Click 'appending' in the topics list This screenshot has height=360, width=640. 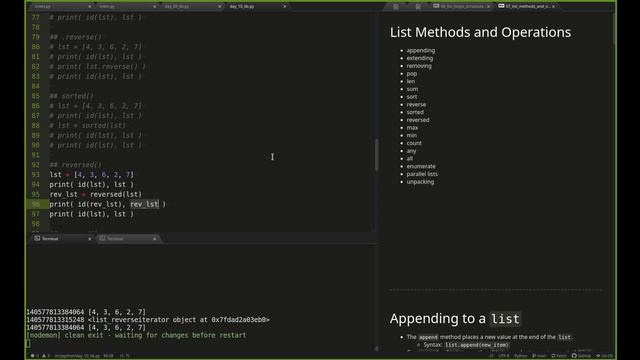420,51
